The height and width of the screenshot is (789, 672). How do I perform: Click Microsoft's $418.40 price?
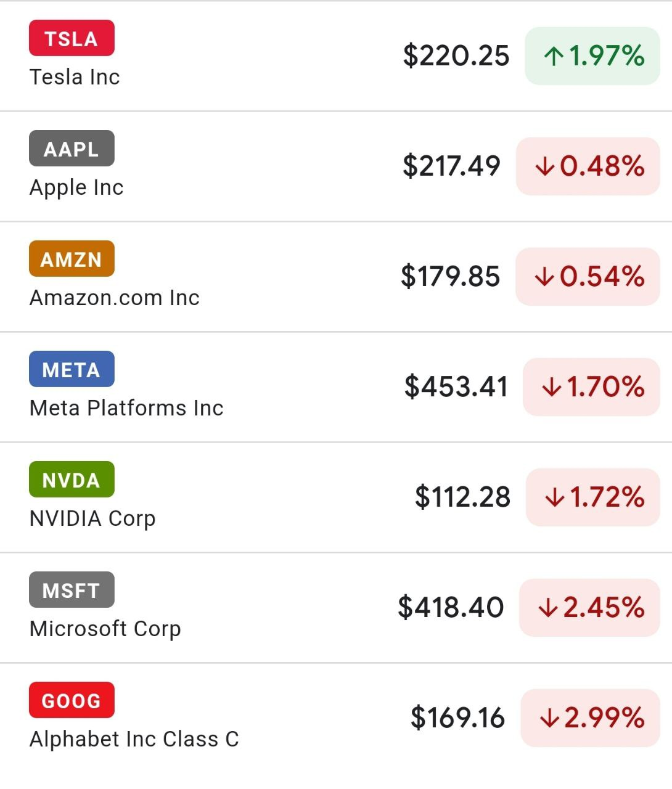click(451, 608)
